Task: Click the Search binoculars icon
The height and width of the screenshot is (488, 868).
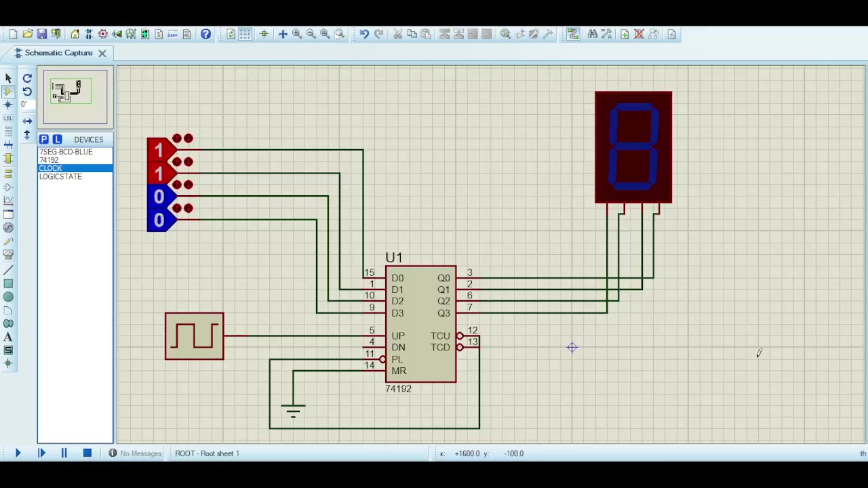Action: point(593,34)
